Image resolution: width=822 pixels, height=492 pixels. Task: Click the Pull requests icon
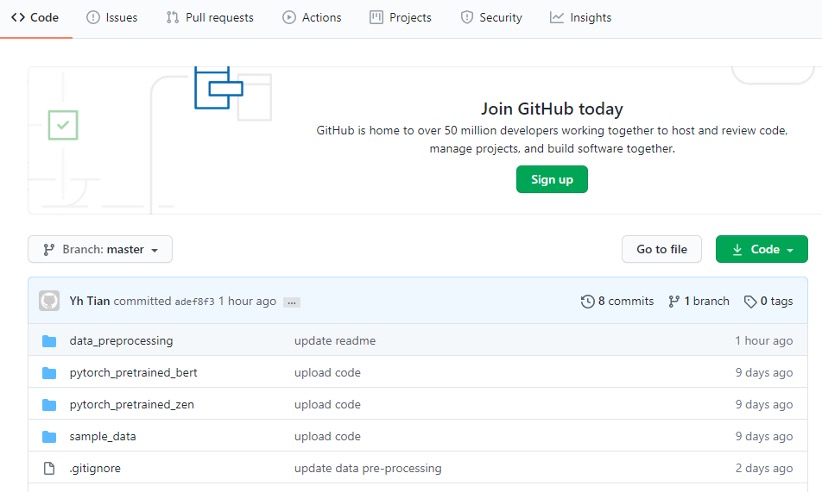(x=172, y=18)
